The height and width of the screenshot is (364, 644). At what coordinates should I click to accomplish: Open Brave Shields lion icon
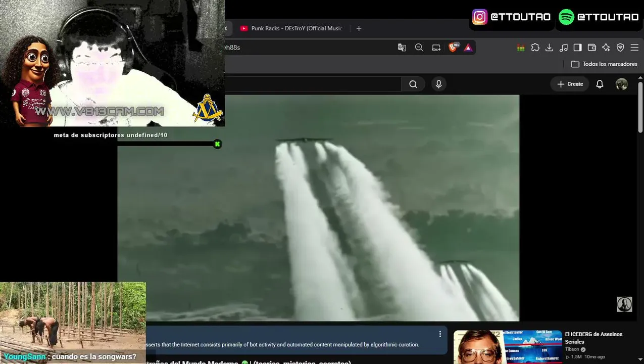[x=454, y=47]
